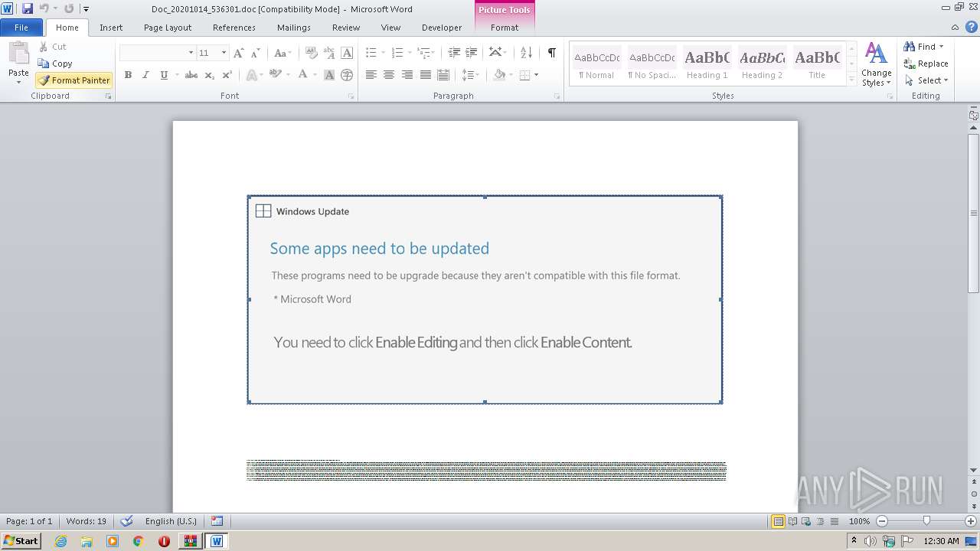The width and height of the screenshot is (980, 551).
Task: Click the Save icon in Quick Access Toolbar
Action: pos(28,8)
